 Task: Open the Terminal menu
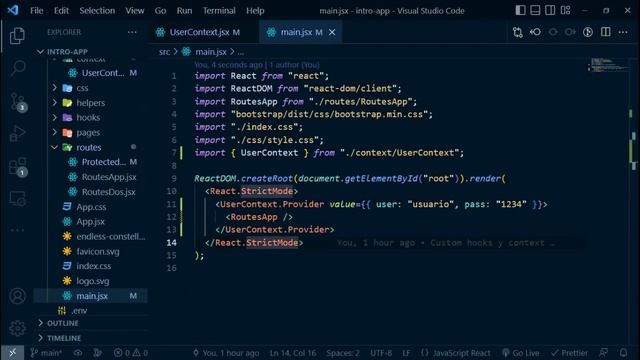point(219,11)
